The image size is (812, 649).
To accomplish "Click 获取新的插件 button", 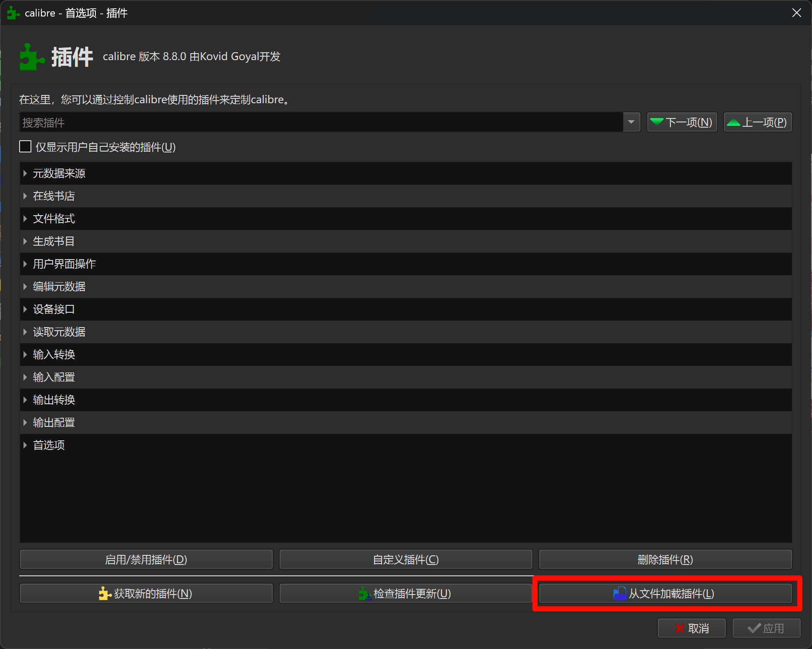I will click(146, 593).
